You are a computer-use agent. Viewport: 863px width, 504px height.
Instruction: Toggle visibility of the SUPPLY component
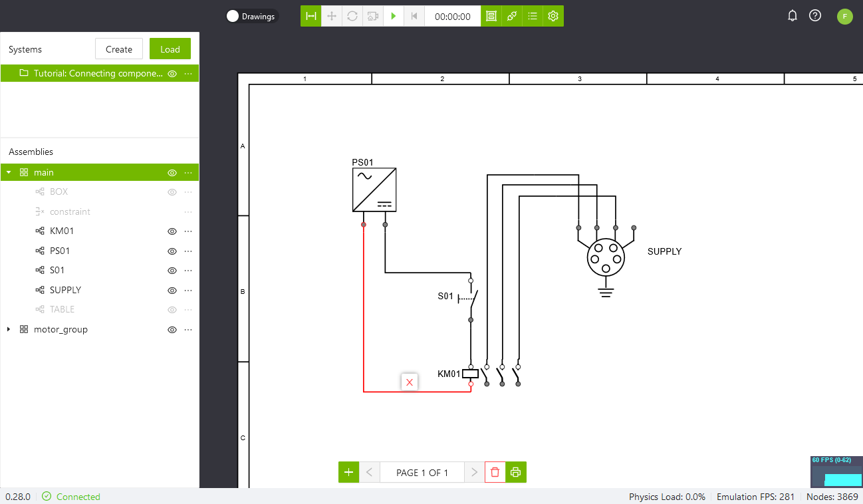coord(172,291)
